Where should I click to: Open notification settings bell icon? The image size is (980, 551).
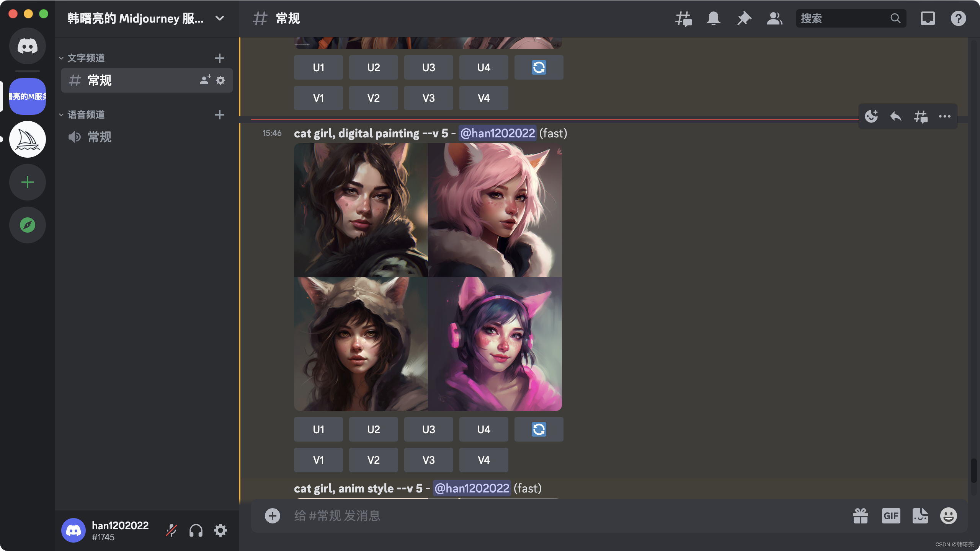[x=713, y=18]
